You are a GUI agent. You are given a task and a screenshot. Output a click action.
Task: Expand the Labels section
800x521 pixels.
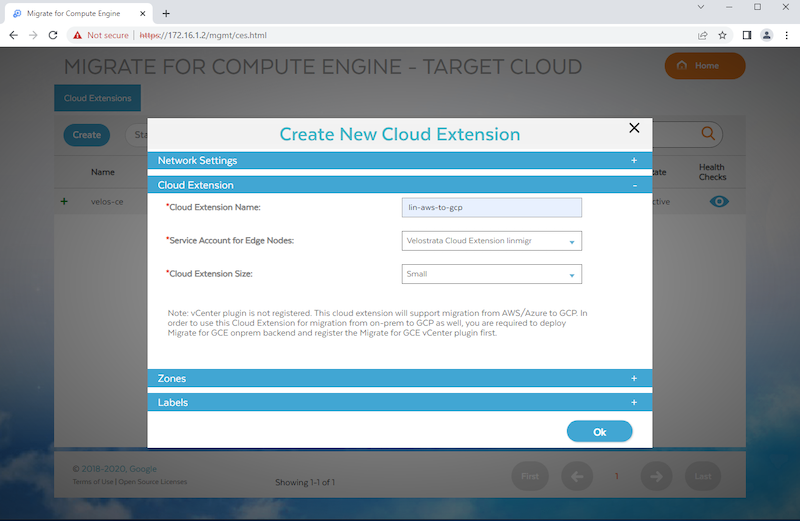click(x=633, y=402)
